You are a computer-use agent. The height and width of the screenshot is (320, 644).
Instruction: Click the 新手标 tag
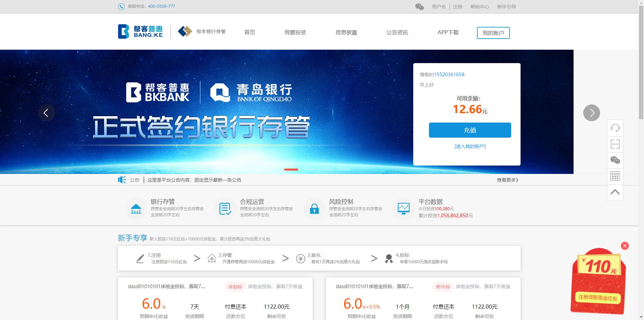[443, 287]
